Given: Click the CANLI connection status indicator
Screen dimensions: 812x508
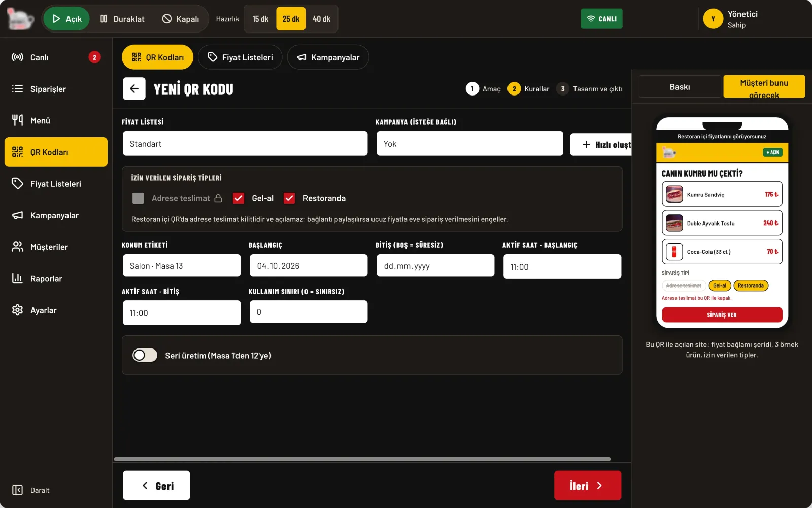Looking at the screenshot, I should tap(601, 19).
